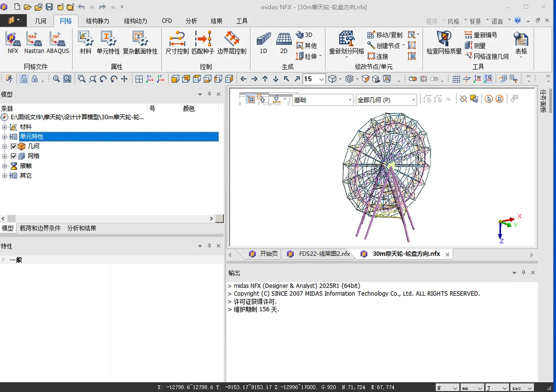Image resolution: width=556 pixels, height=392 pixels.
Task: Open the mm length unit dropdown
Action: (471, 388)
